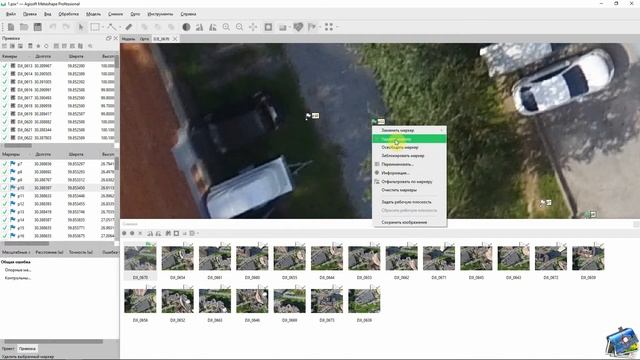This screenshot has height=360, width=640.
Task: Float the Привязка pane
Action: pyautogui.click(x=109, y=38)
